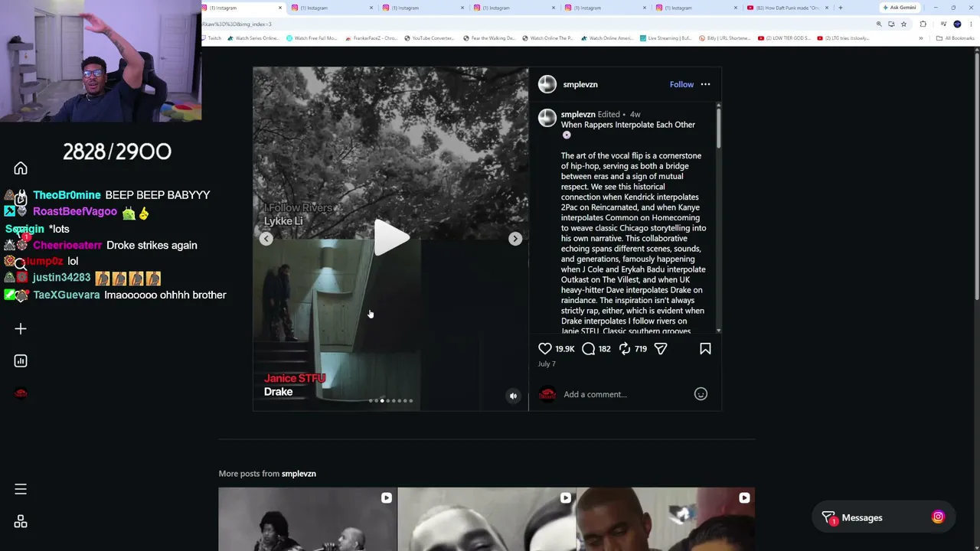Click the share paper-plane icon
The width and height of the screenshot is (980, 551).
[x=661, y=349]
